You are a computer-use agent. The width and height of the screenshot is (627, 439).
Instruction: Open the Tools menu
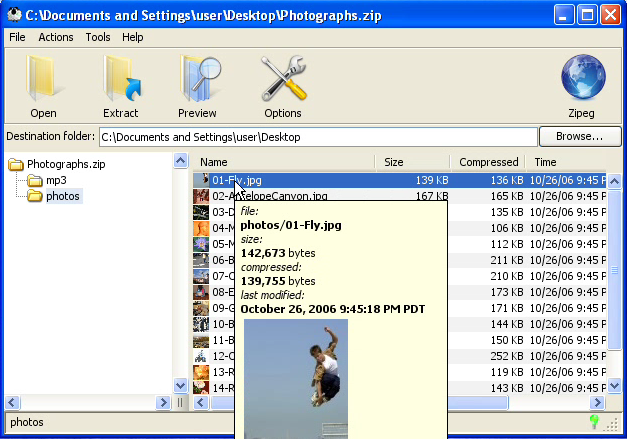98,37
